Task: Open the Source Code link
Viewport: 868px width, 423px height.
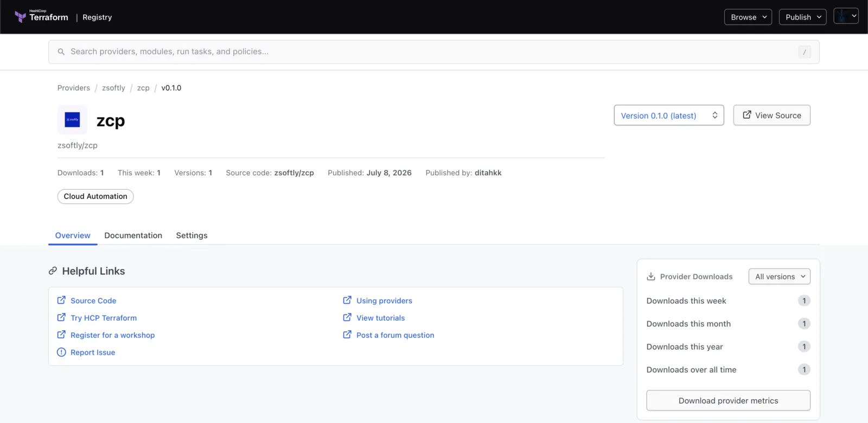Action: 93,300
